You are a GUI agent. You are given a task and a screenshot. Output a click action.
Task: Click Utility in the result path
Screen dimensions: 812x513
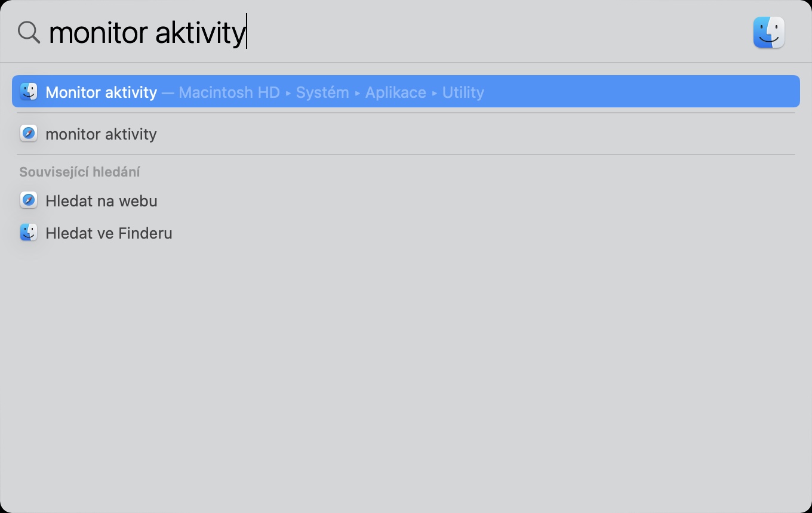[x=463, y=92]
